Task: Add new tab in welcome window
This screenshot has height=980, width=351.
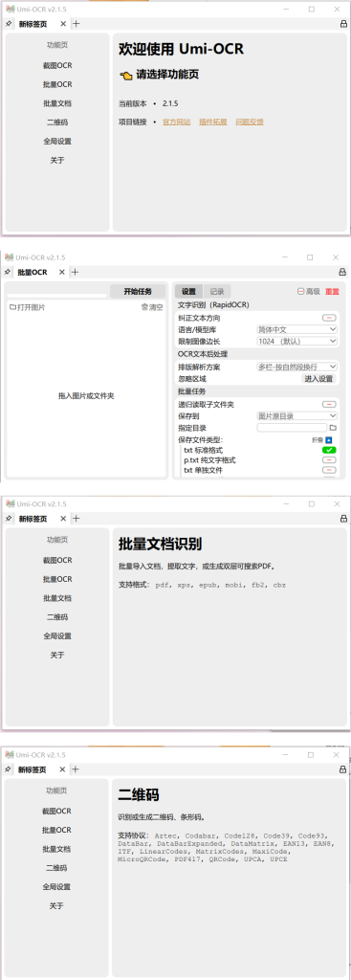Action: click(77, 24)
